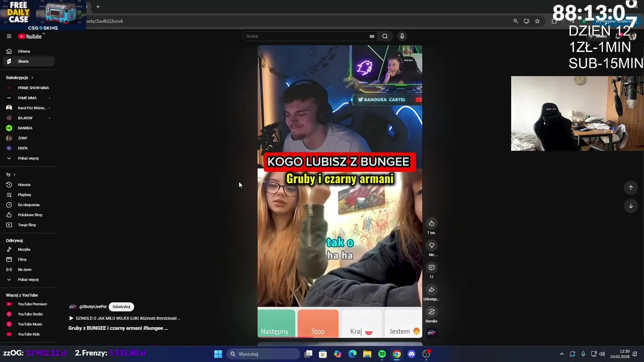
Task: Open 'Na żywo' live section
Action: (28, 269)
